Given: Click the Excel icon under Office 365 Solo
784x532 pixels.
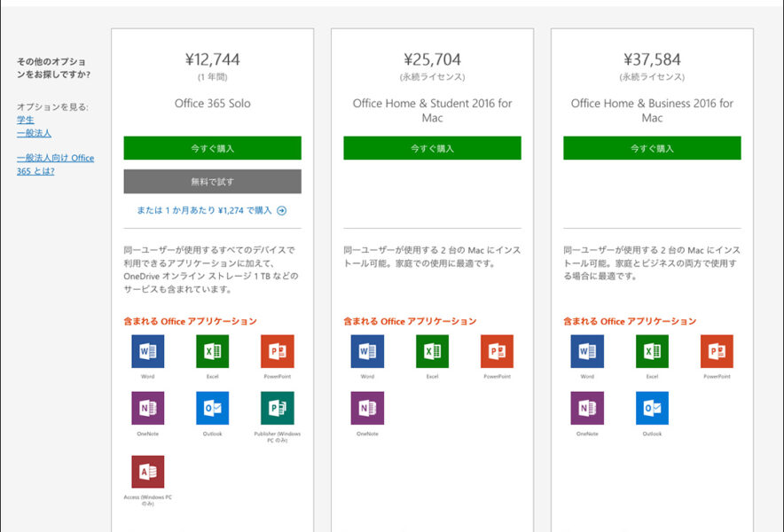Looking at the screenshot, I should coord(213,351).
